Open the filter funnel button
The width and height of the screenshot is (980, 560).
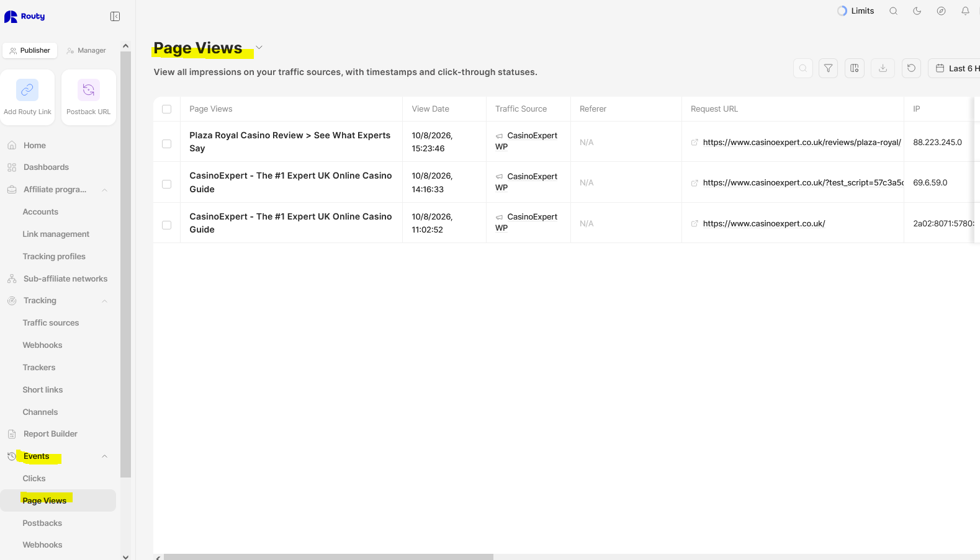pos(828,68)
